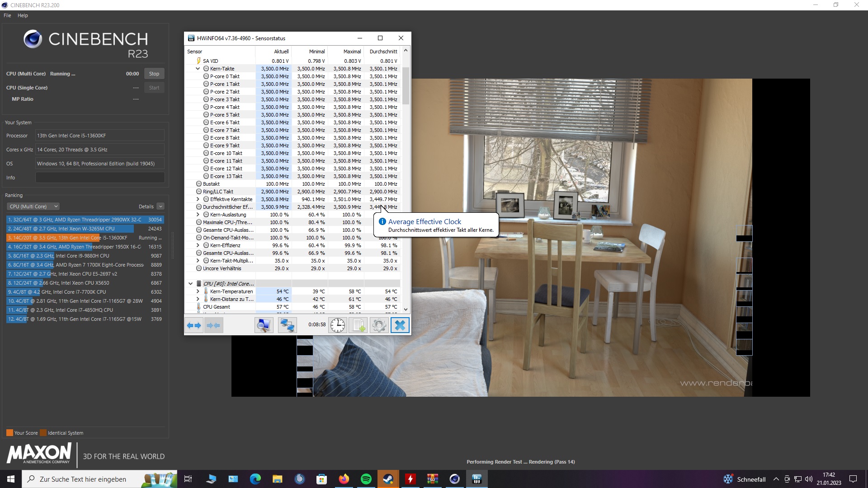Image resolution: width=868 pixels, height=488 pixels.
Task: Click HWiNFO network monitors icon
Action: 287,325
